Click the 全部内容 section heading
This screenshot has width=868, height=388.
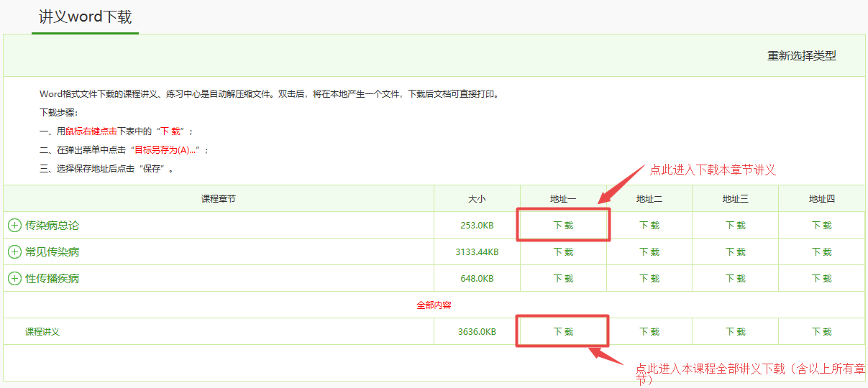click(x=434, y=305)
